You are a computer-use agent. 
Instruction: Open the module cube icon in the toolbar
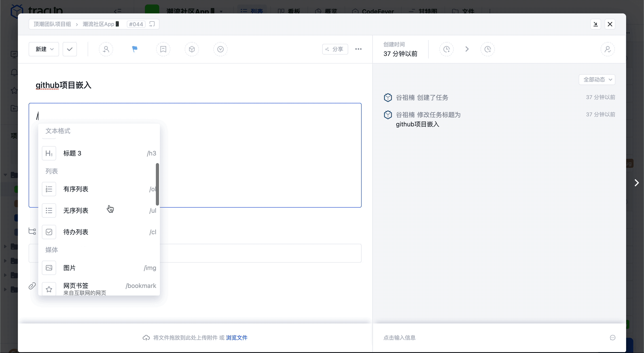(x=192, y=49)
